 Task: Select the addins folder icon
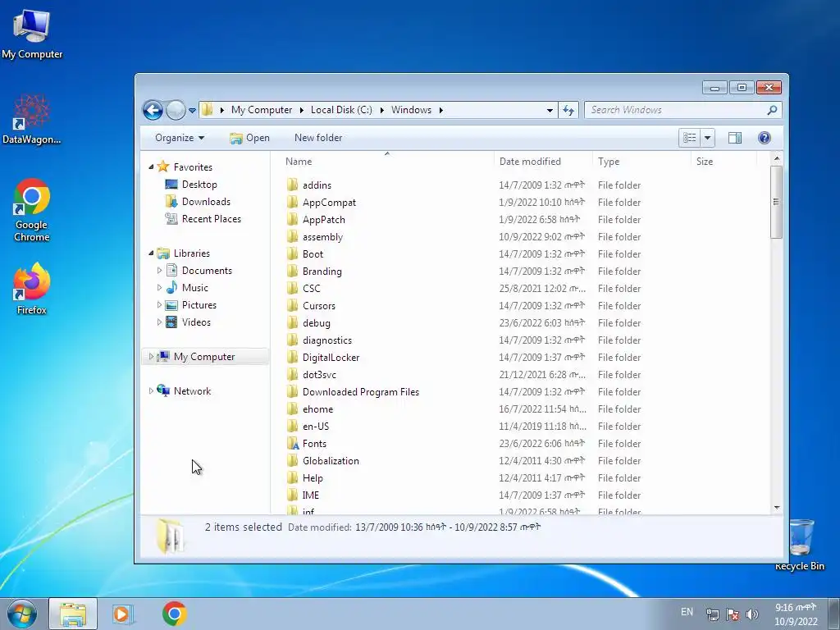(292, 185)
